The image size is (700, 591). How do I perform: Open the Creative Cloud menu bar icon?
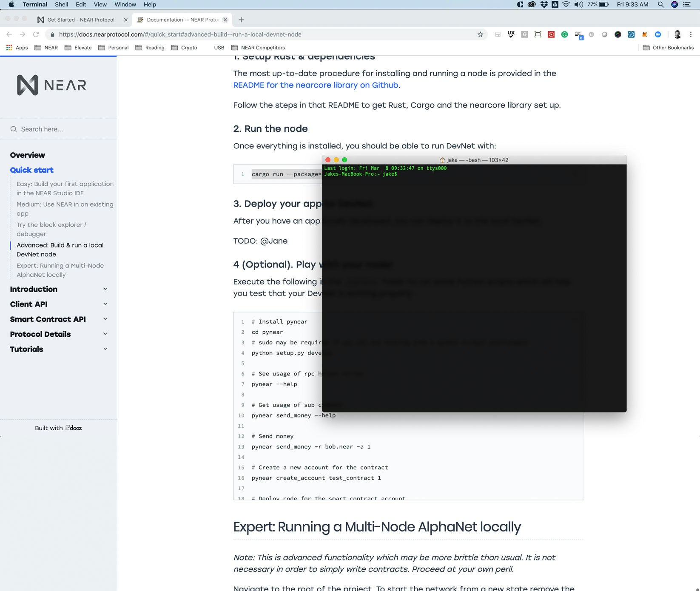click(x=532, y=4)
